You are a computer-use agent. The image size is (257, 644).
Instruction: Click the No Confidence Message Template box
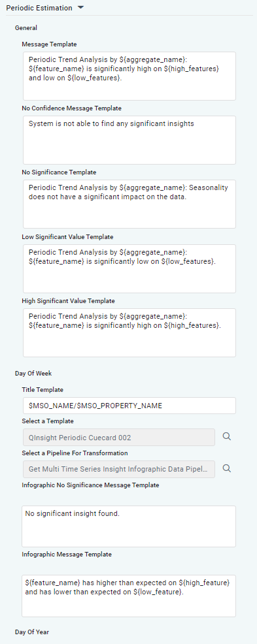point(129,140)
